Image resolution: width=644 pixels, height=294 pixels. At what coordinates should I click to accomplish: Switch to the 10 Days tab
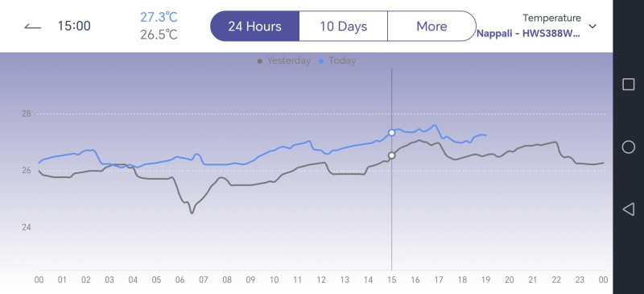[x=344, y=27]
